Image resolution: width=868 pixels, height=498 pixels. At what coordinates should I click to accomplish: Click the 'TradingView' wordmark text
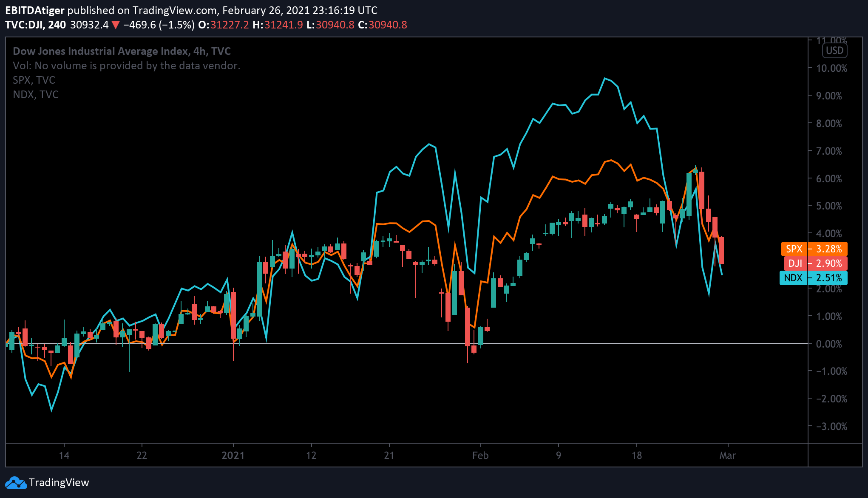click(59, 483)
